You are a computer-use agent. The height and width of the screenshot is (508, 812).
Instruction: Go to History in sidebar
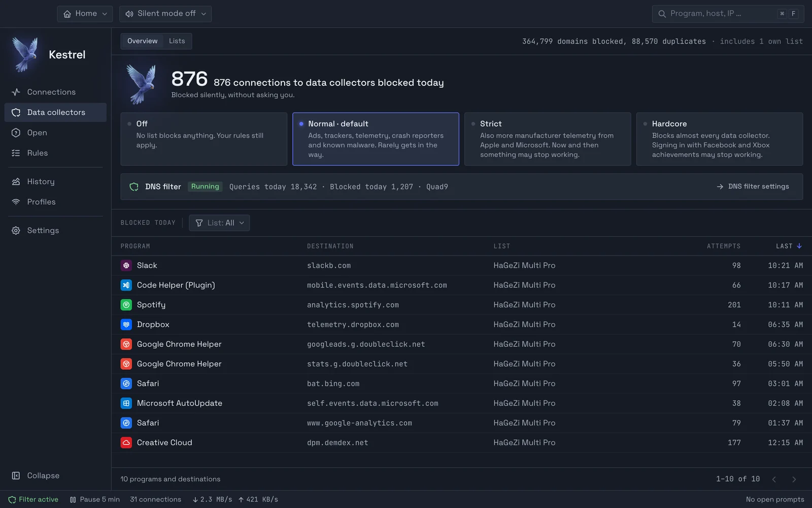tap(55, 181)
